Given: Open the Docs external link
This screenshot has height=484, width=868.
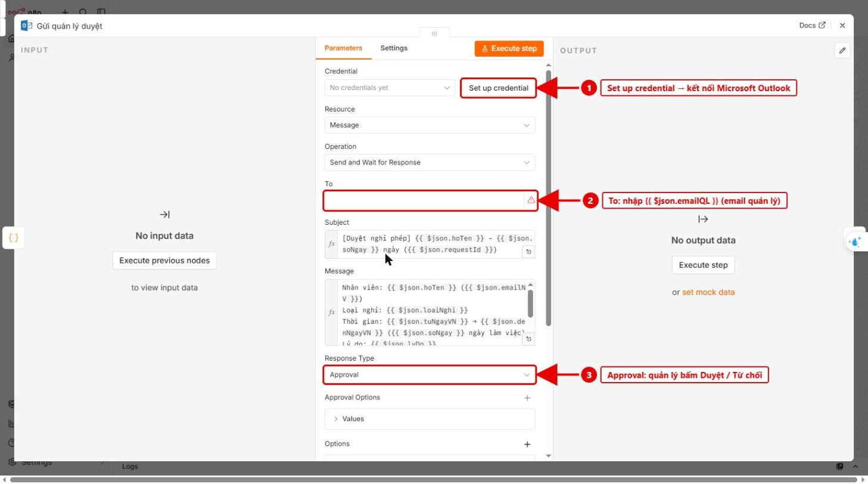Looking at the screenshot, I should point(812,26).
